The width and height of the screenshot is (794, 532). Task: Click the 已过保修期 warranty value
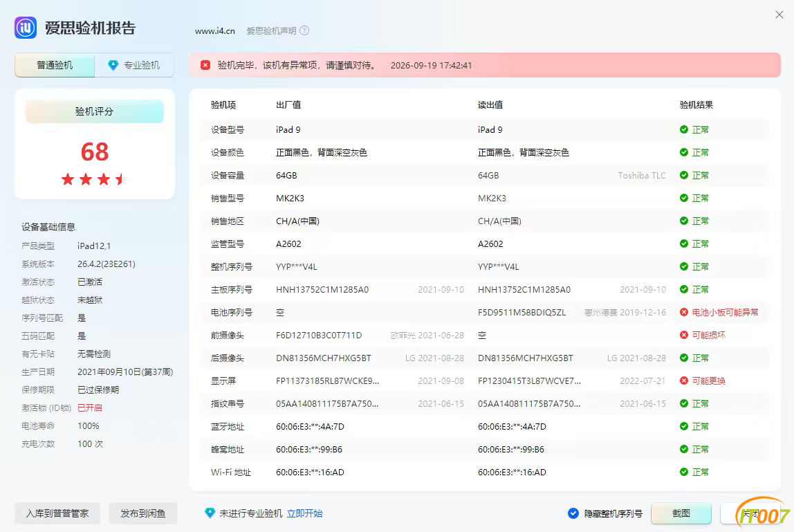click(x=98, y=389)
